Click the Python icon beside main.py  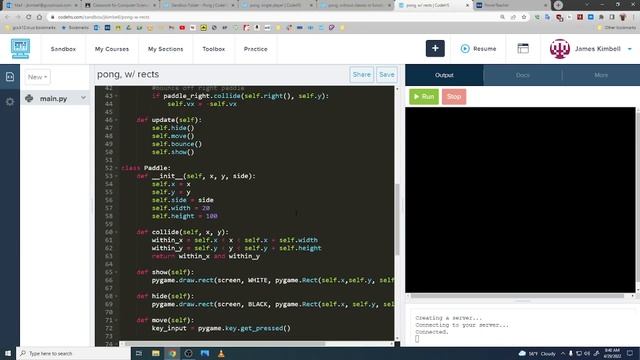pyautogui.click(x=29, y=98)
